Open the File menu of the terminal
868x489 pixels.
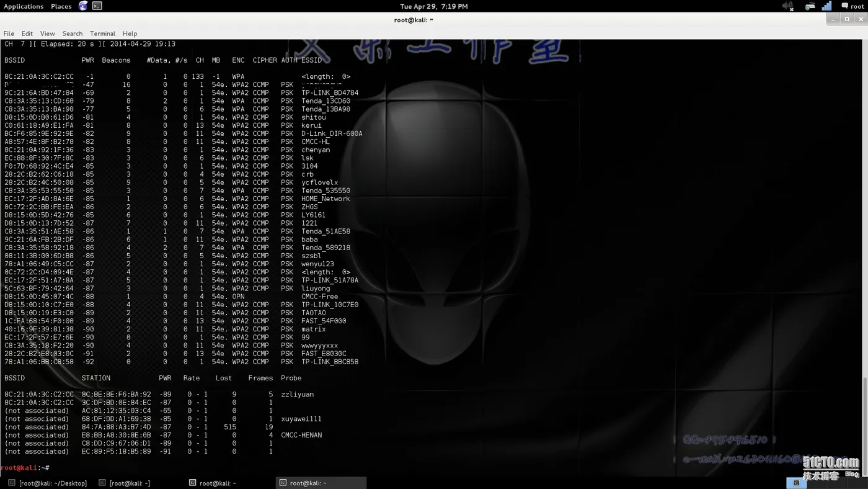tap(9, 34)
